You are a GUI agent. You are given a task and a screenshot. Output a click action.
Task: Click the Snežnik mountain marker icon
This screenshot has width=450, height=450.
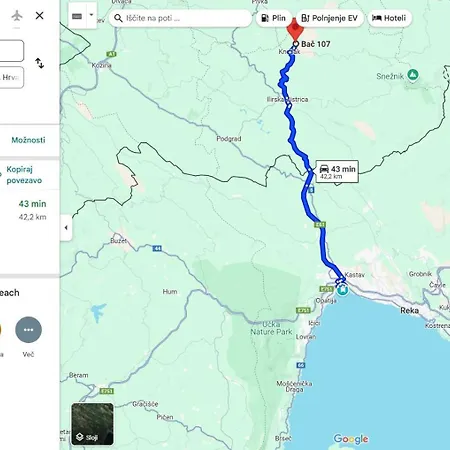coord(413,75)
